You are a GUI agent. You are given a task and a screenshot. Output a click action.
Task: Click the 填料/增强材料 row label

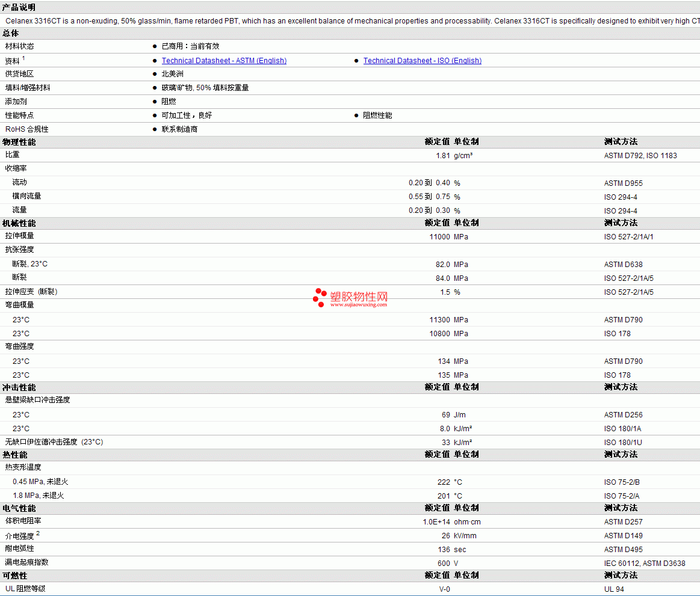(28, 88)
